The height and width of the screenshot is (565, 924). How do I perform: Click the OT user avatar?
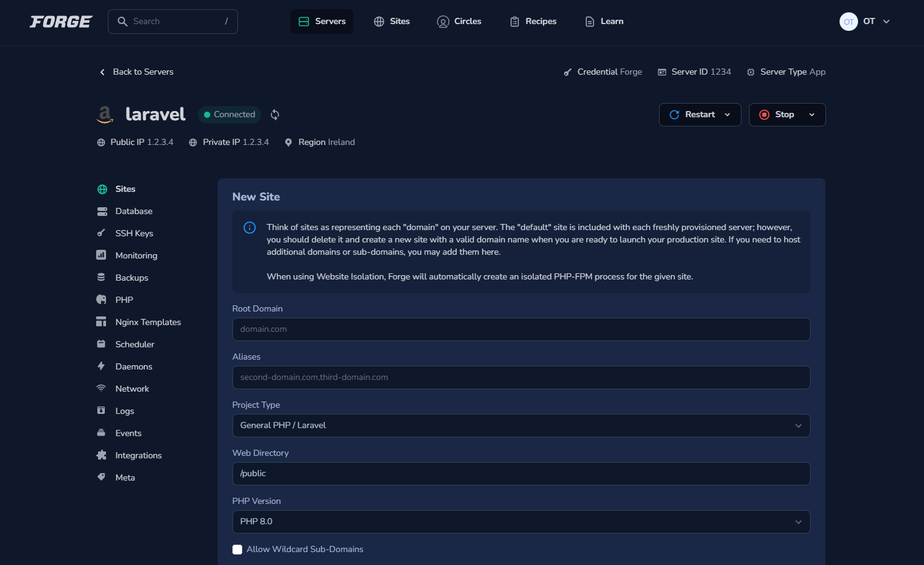pos(849,22)
